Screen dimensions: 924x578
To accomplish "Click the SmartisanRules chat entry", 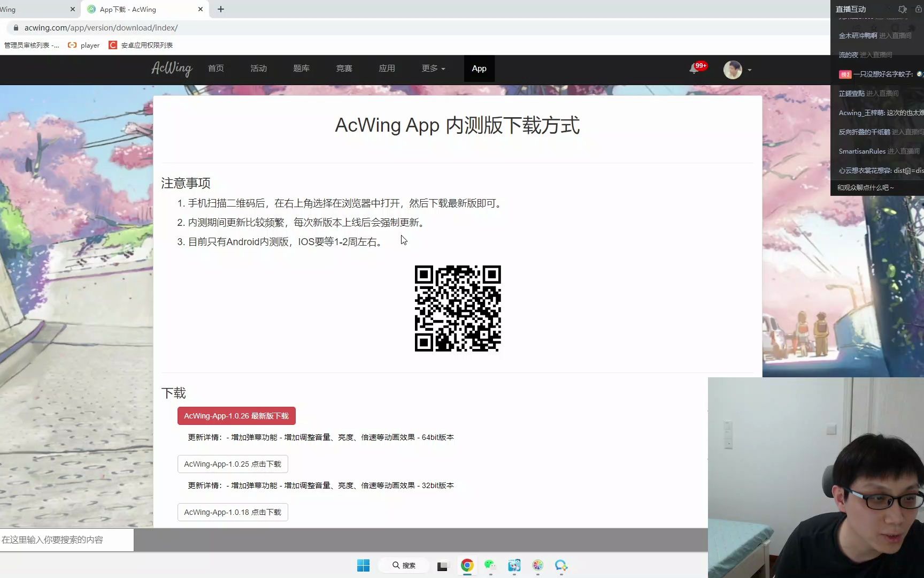I will 879,151.
